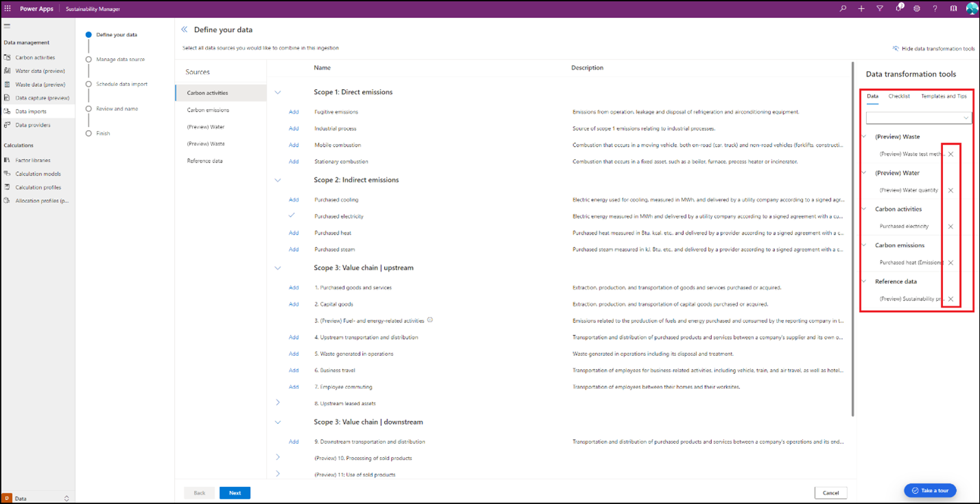Switch to the Templates and Tips tab
The image size is (980, 504).
tap(944, 97)
